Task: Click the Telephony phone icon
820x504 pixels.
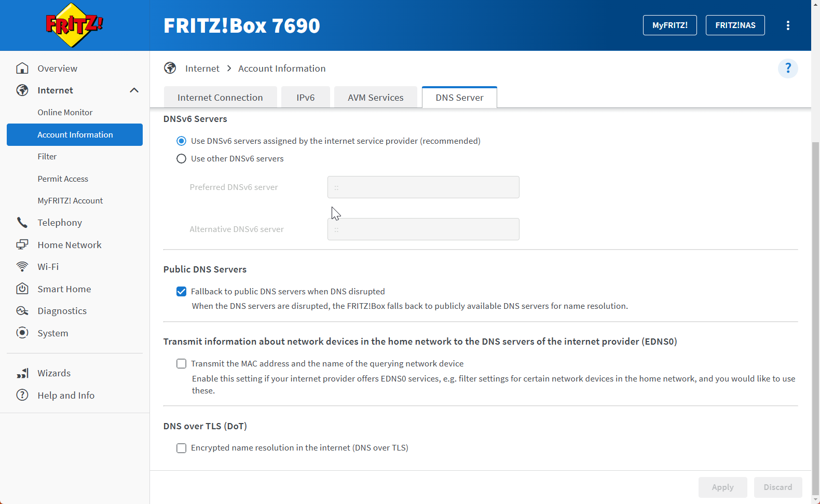Action: click(x=22, y=223)
